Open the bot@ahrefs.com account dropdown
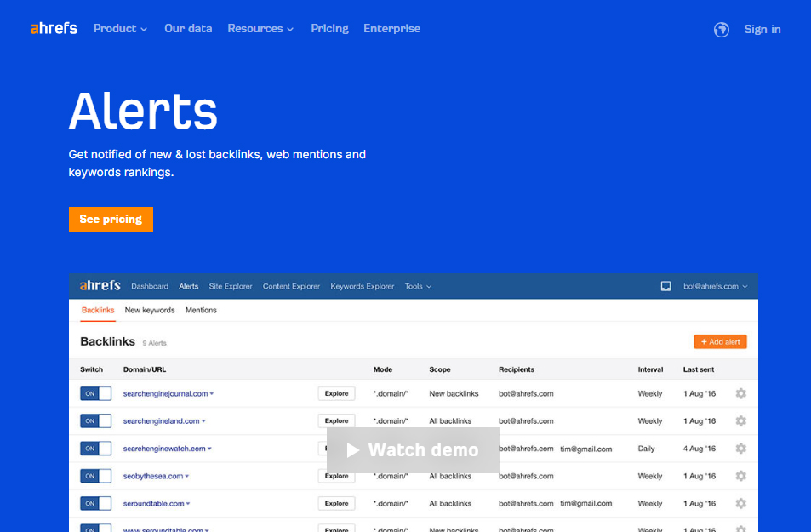Screen dimensions: 811x532 click(x=716, y=286)
